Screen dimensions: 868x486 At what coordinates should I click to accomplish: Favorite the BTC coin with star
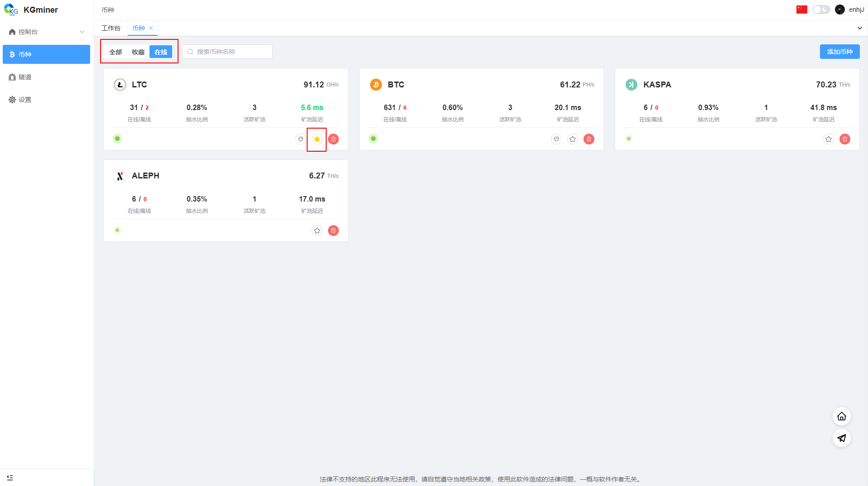(572, 139)
